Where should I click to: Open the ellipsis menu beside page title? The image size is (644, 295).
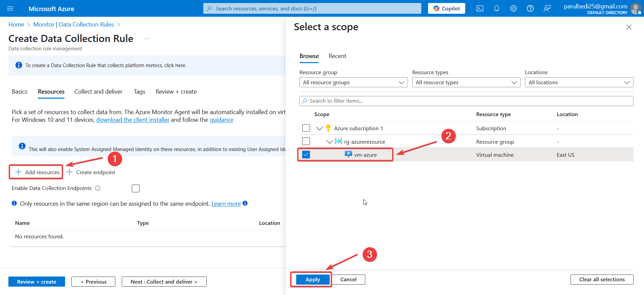pos(147,39)
